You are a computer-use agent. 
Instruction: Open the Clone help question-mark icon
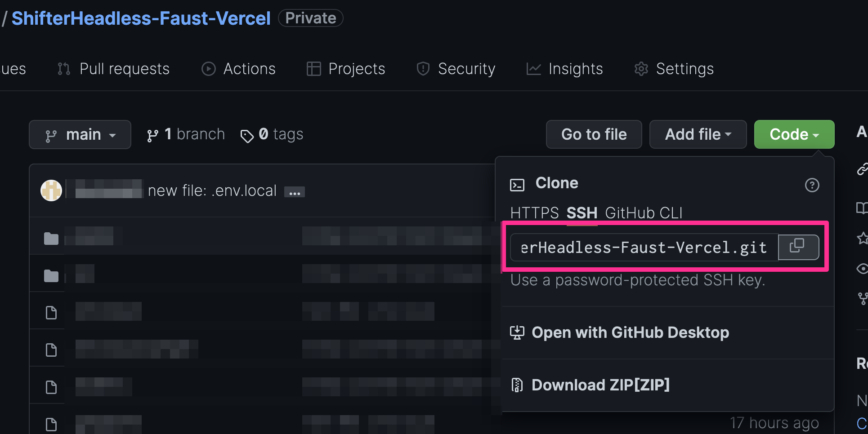tap(812, 185)
